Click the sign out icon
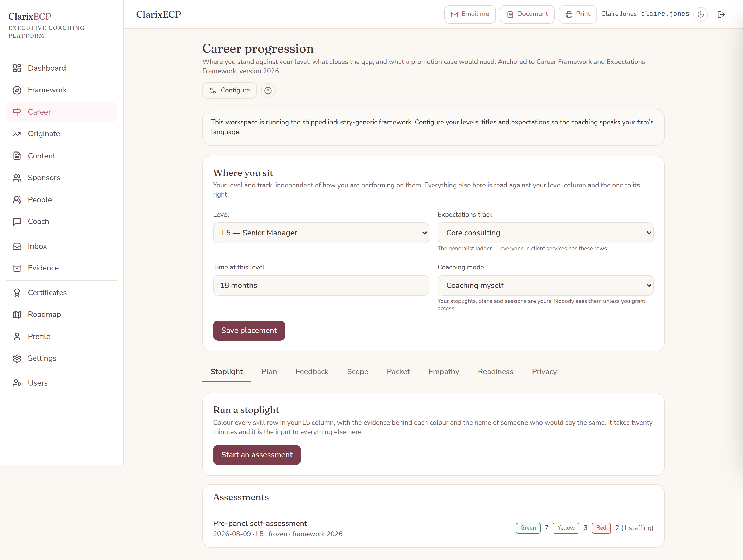Image resolution: width=743 pixels, height=560 pixels. (x=721, y=14)
